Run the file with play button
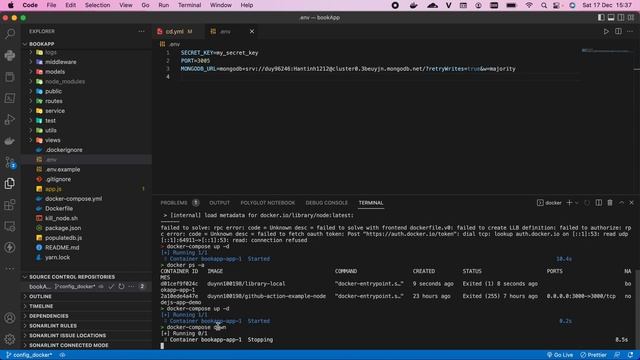 click(606, 31)
